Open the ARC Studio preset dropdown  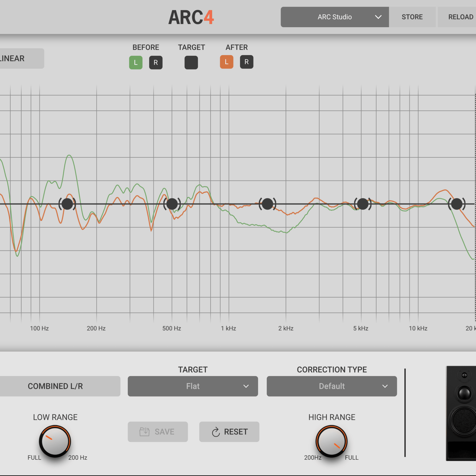pyautogui.click(x=335, y=17)
